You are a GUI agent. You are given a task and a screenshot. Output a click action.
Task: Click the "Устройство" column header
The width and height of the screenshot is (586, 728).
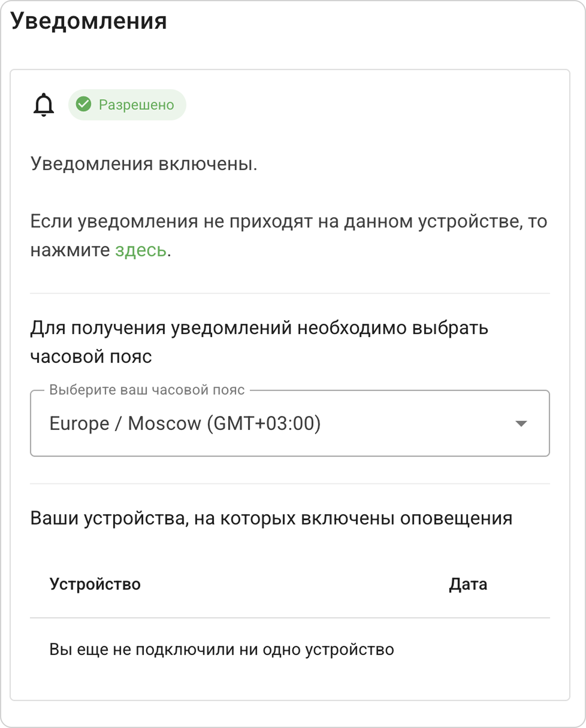[95, 584]
